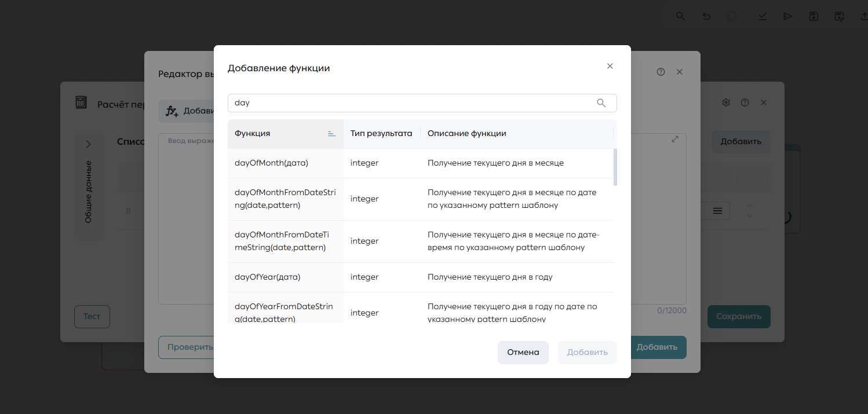
Task: Click the Тест button in the Расчёт window
Action: 92,317
